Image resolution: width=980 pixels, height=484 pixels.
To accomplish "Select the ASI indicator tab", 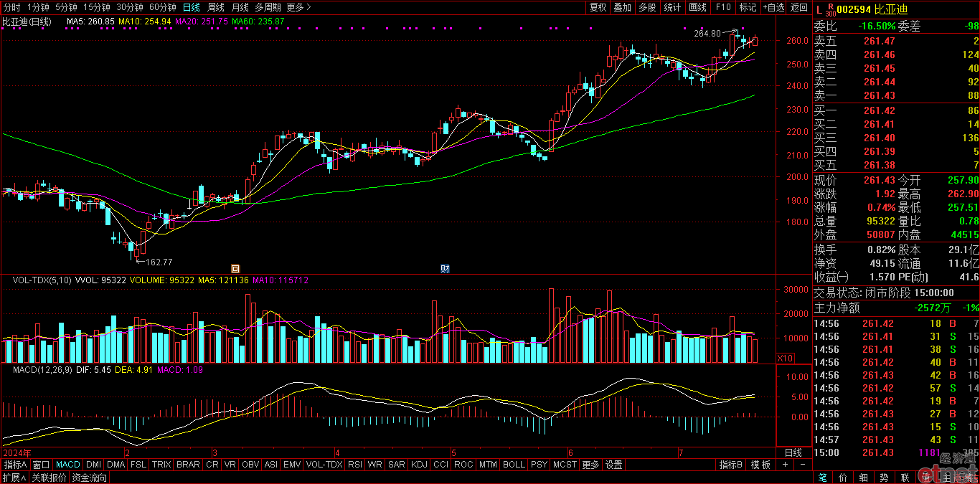I will [x=271, y=465].
